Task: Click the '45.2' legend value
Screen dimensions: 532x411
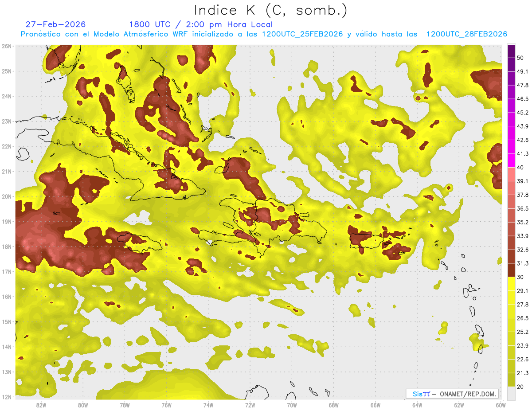Action: (523, 113)
